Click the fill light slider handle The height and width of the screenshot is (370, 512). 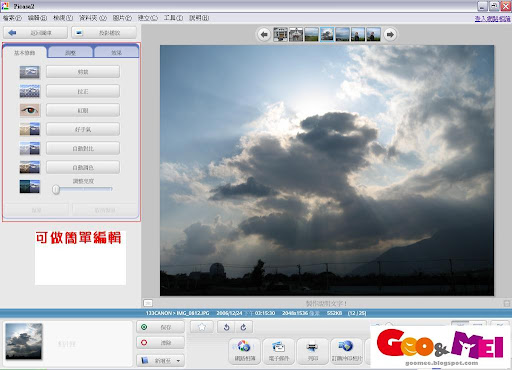click(56, 190)
